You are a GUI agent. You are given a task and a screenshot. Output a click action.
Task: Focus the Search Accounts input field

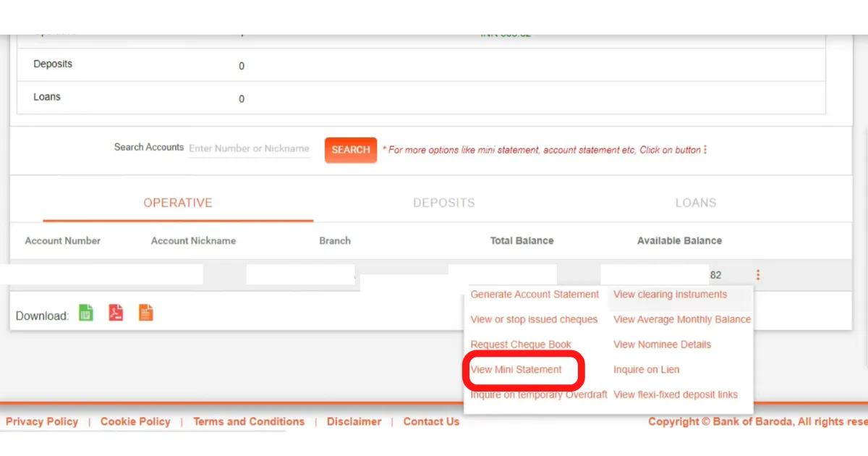pos(249,148)
